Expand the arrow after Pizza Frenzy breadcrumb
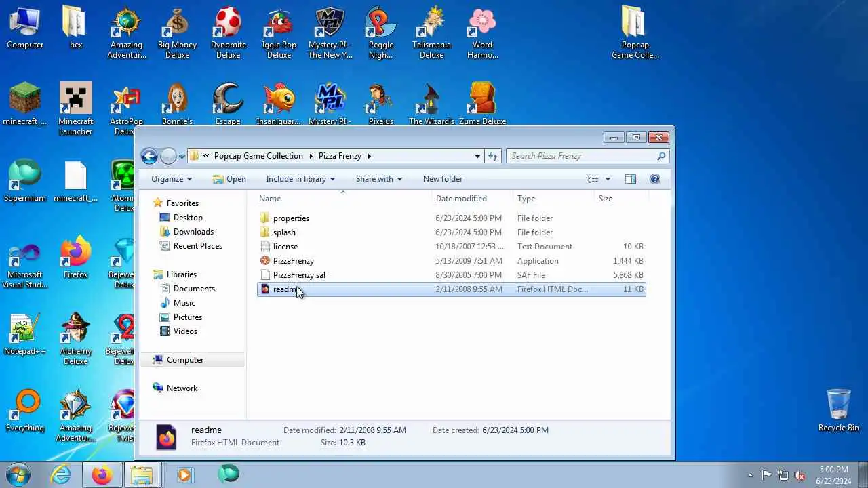The width and height of the screenshot is (868, 488). (370, 156)
